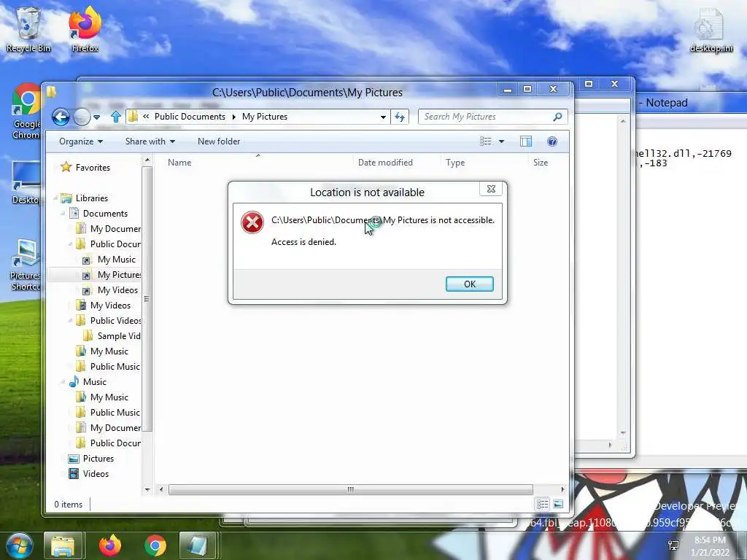747x560 pixels.
Task: Click the network tray icon
Action: [673, 545]
